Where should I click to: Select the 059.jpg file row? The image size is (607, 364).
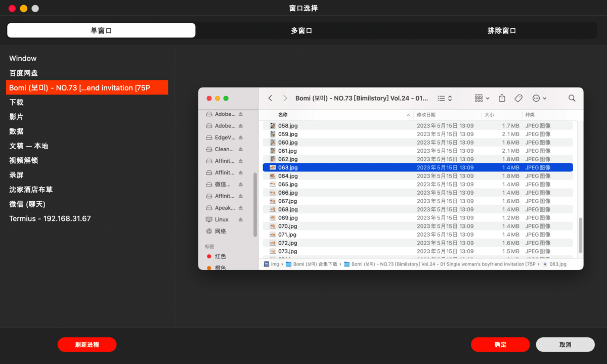point(418,134)
